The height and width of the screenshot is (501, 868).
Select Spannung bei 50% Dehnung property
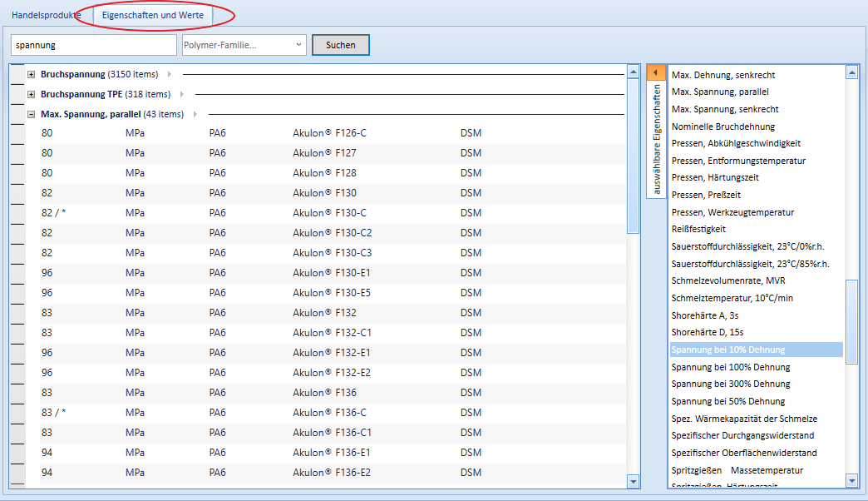tap(728, 401)
